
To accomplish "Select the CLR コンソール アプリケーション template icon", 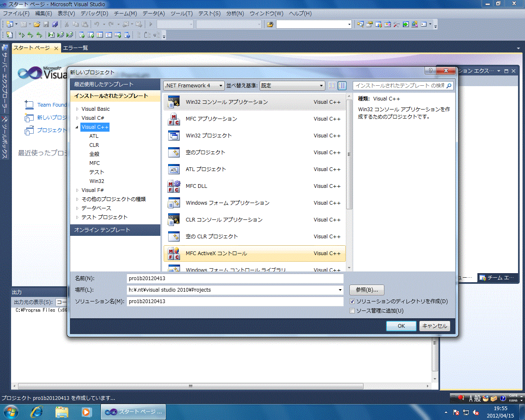I will coord(174,220).
